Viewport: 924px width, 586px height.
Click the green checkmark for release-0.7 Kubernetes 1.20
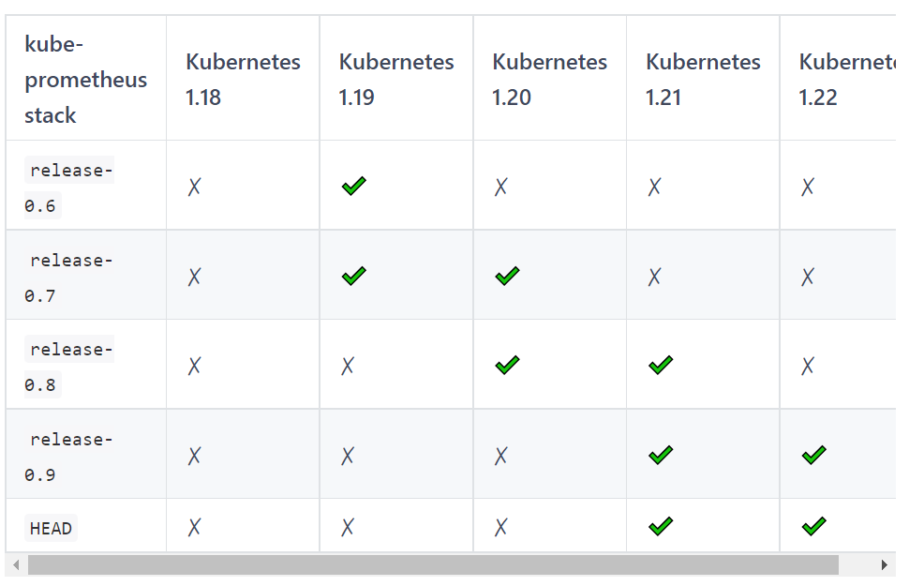(x=507, y=276)
